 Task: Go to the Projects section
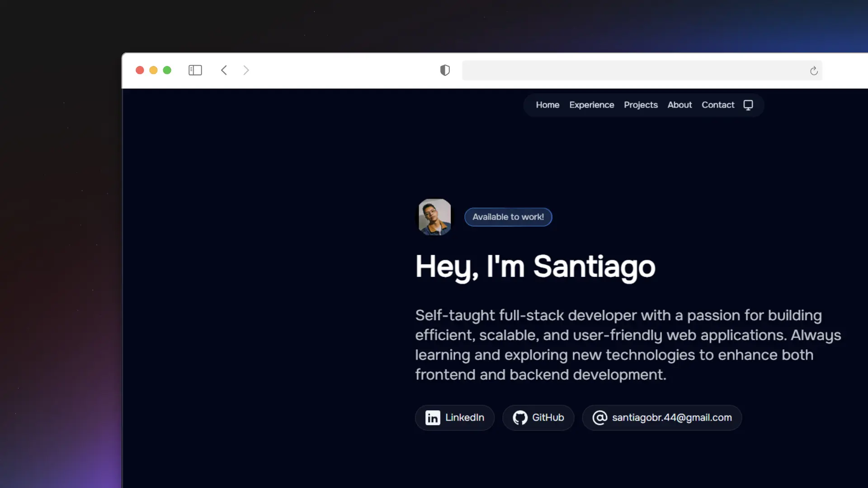tap(641, 105)
